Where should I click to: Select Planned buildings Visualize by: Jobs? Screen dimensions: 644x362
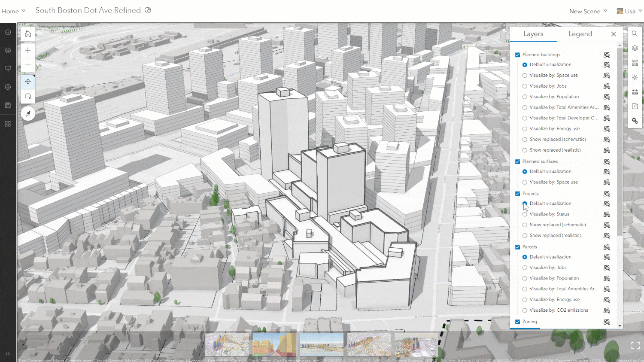[x=525, y=86]
